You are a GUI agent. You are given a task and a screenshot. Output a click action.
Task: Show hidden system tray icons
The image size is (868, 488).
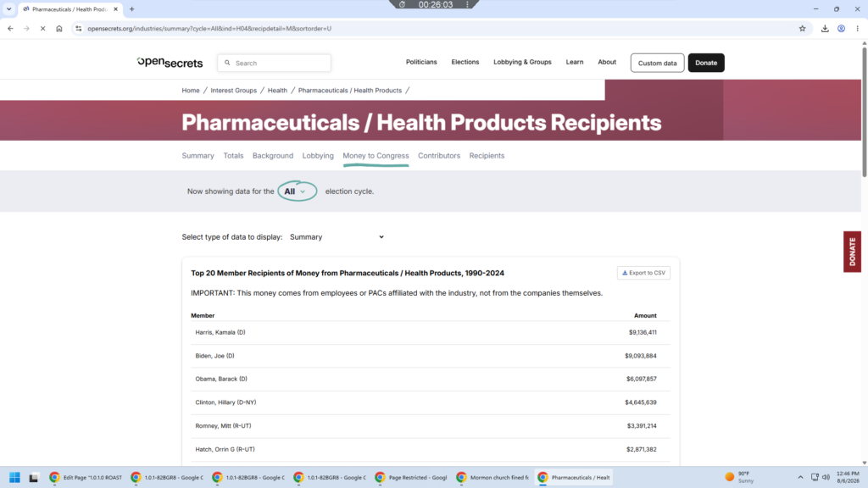(x=800, y=477)
